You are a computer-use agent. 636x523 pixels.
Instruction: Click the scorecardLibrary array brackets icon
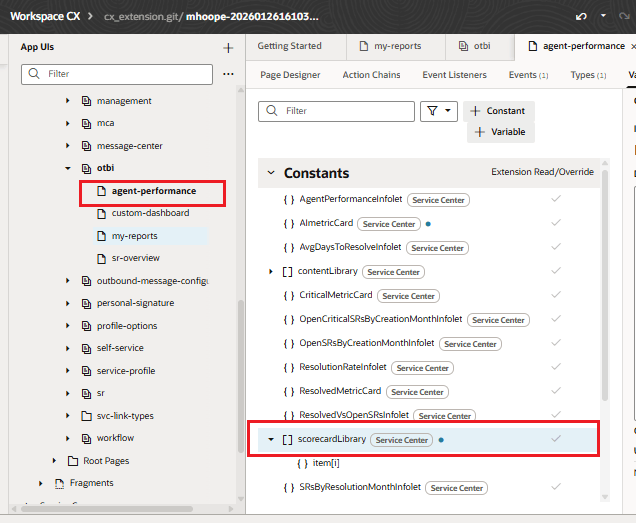coord(287,440)
